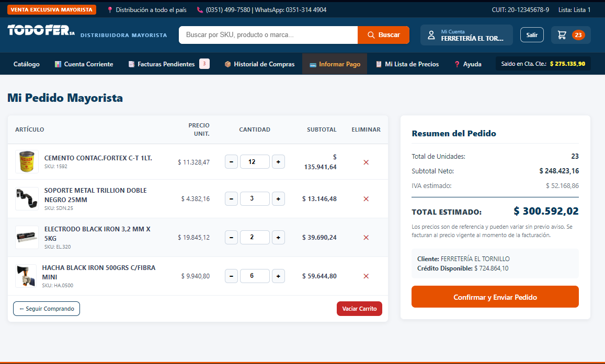Increase quantity of ELECTRODO BLACK IRON
605x364 pixels.
[278, 237]
